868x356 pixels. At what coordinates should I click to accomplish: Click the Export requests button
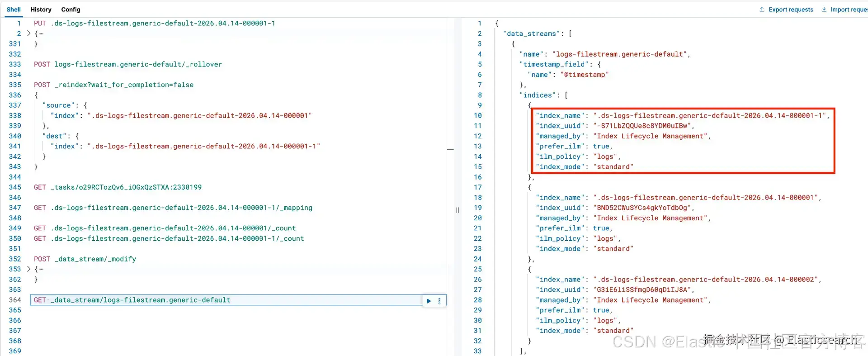(x=786, y=9)
